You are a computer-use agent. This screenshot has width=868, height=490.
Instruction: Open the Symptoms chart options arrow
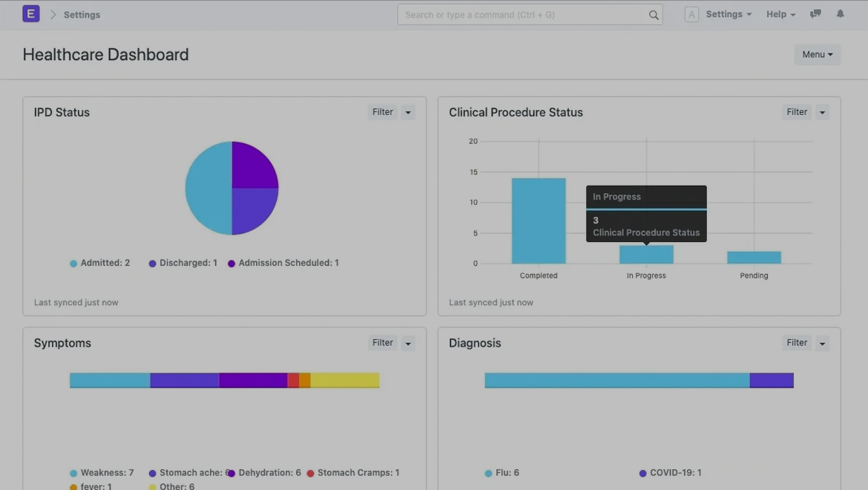408,344
